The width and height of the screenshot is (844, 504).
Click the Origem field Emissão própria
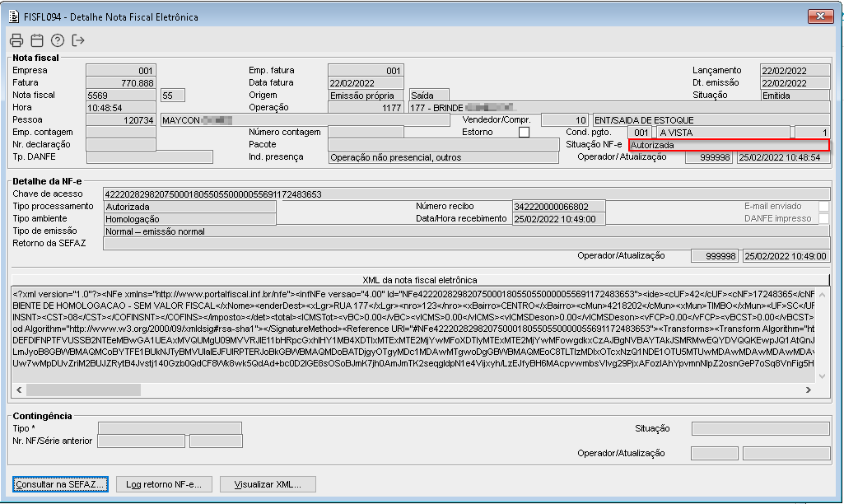click(366, 96)
